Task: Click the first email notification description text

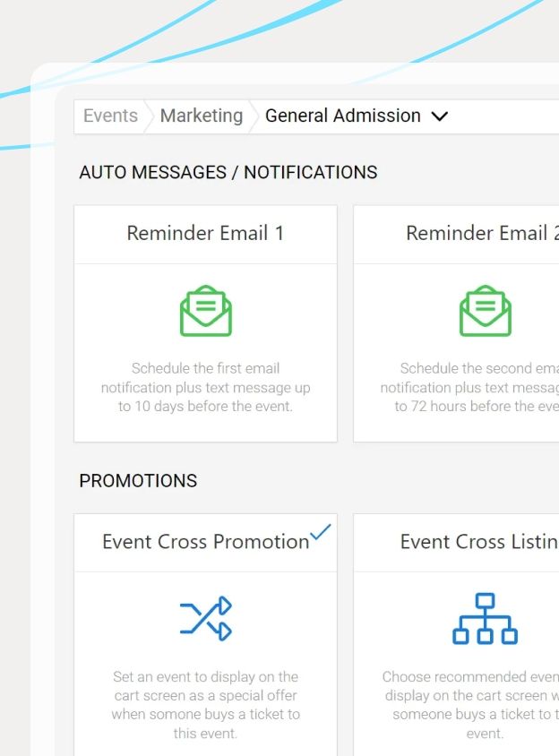Action: click(205, 387)
